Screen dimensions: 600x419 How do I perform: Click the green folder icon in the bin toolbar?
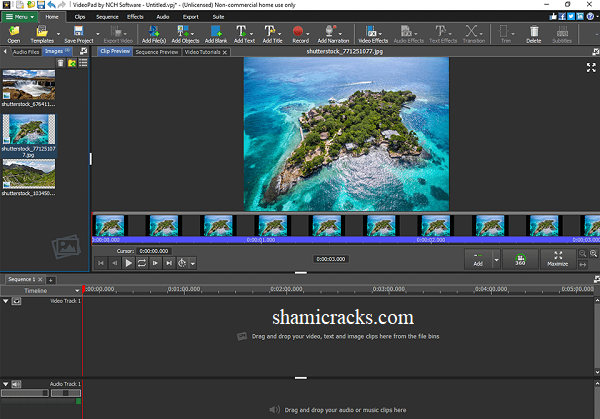[x=72, y=63]
